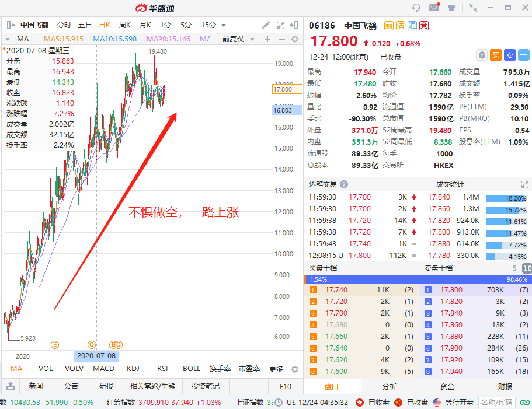The width and height of the screenshot is (532, 409).
Task: Select the KDJ indicator tab
Action: coord(133,369)
